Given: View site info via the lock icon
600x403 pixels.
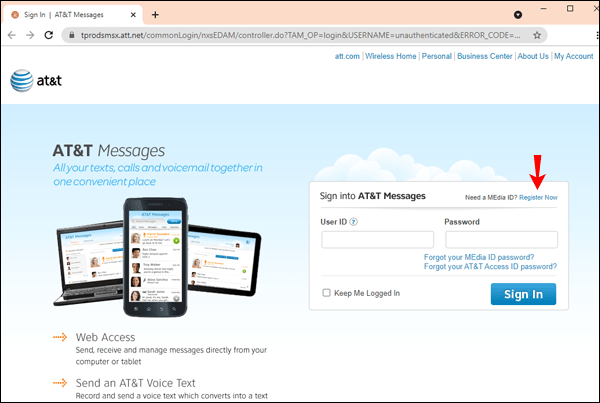Looking at the screenshot, I should [72, 35].
